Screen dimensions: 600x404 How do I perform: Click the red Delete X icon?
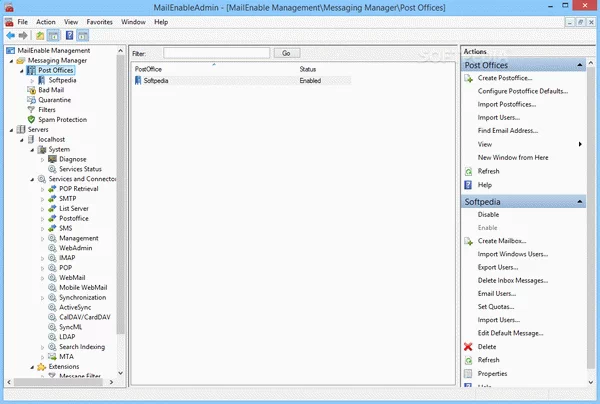pyautogui.click(x=468, y=347)
